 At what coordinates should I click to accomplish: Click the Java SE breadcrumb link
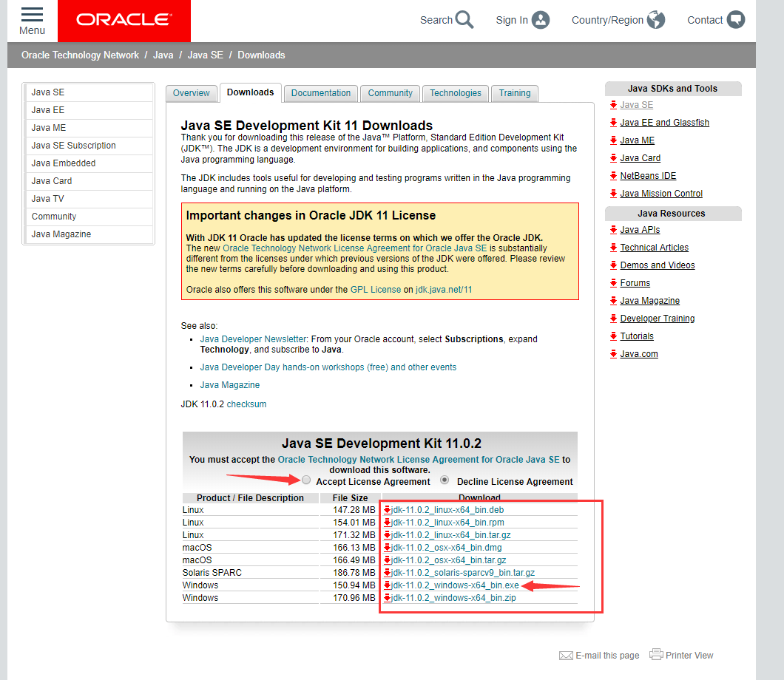(x=206, y=55)
